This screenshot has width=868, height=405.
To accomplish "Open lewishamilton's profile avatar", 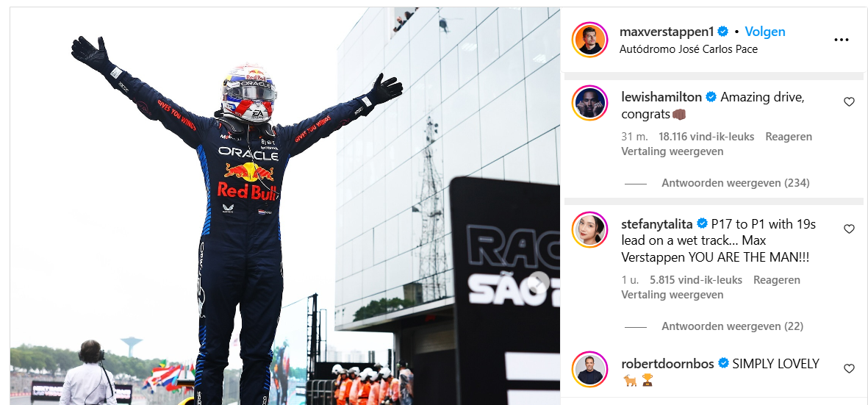I will tap(589, 103).
